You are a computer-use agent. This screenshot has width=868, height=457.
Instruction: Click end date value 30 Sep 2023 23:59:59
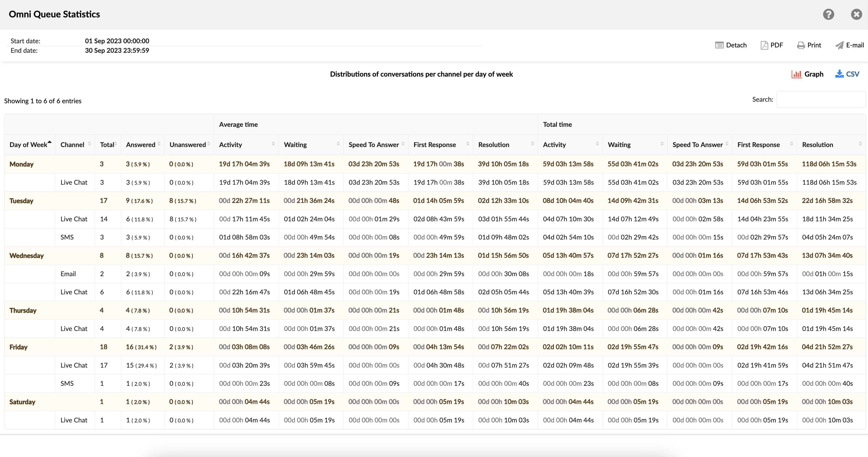click(x=117, y=50)
